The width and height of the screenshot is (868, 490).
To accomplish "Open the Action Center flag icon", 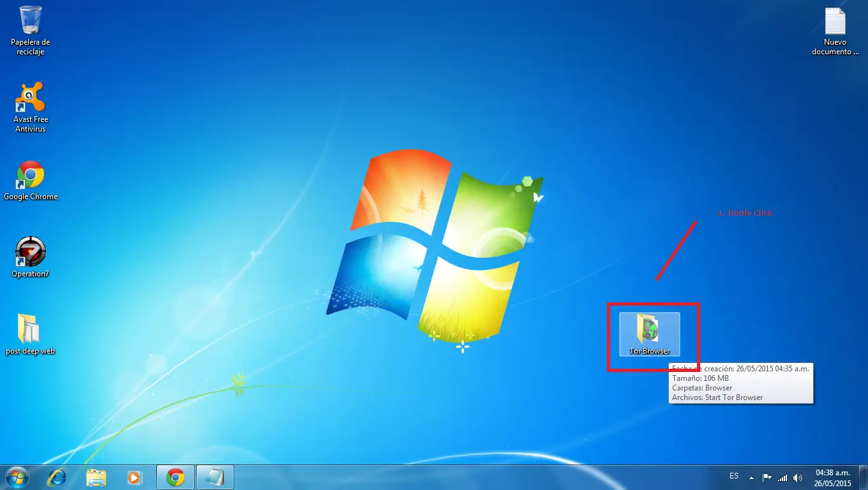I will pos(767,477).
